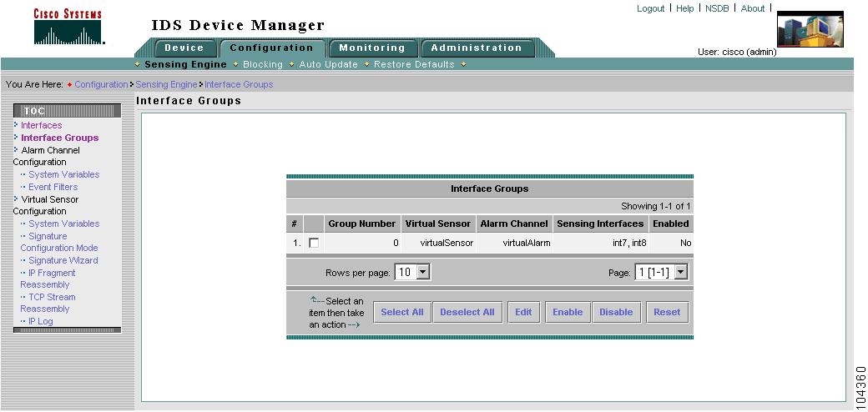Click the Disable button
Screen dimensions: 868x412
(x=616, y=313)
